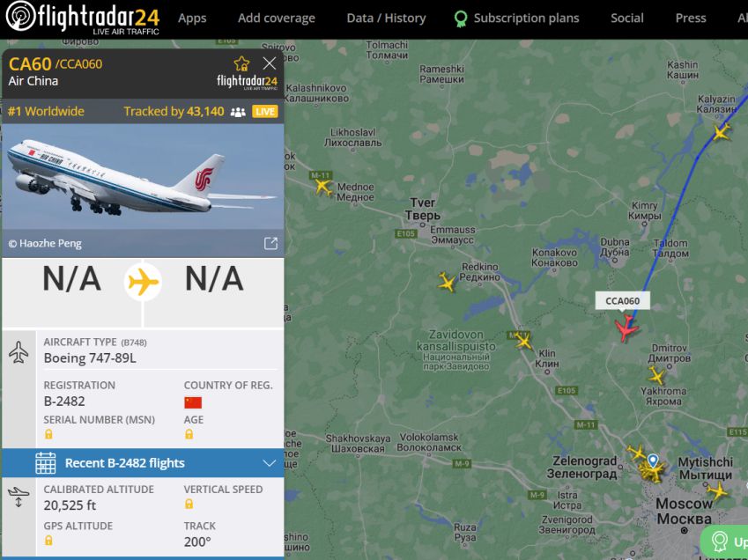Open Subscription plans page

click(x=516, y=18)
